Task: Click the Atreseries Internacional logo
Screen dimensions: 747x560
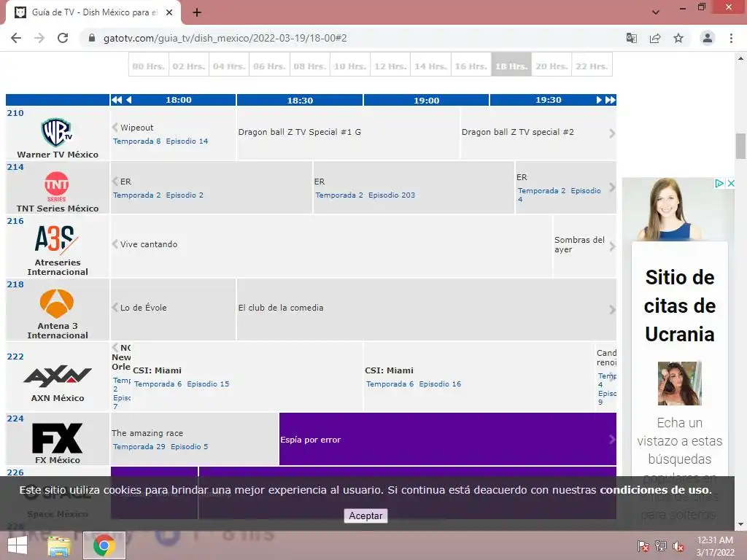Action: [57, 238]
